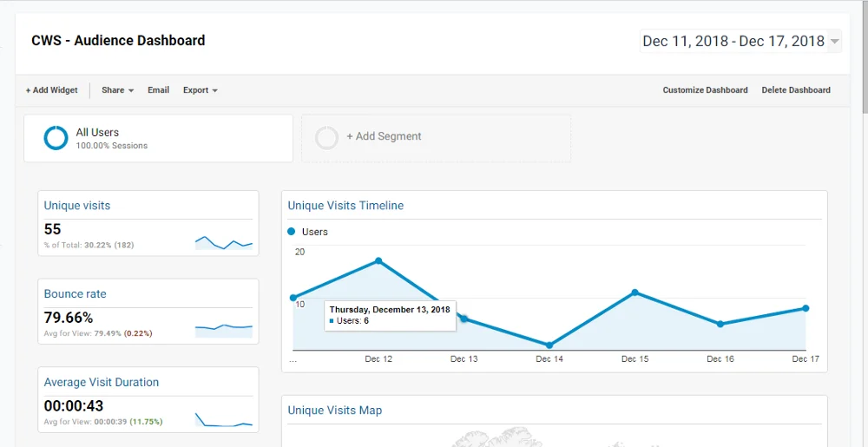Click the Dec 12 data point on the timeline
This screenshot has width=868, height=447.
pyautogui.click(x=378, y=260)
